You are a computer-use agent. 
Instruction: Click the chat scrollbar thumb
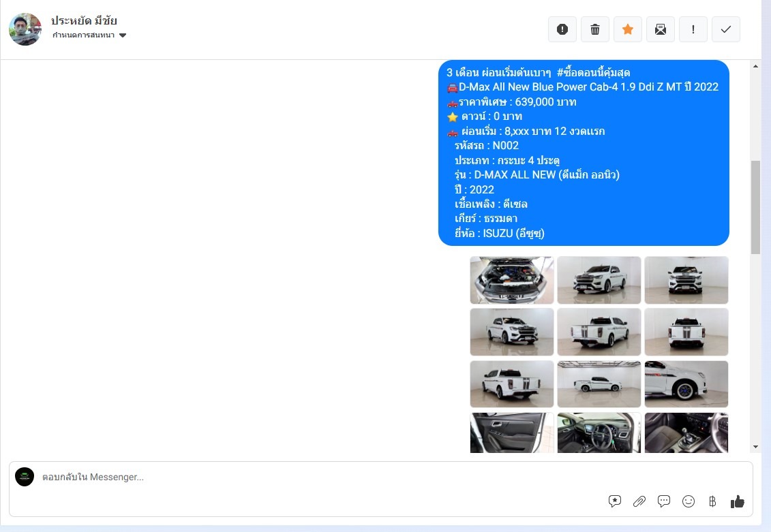(756, 207)
